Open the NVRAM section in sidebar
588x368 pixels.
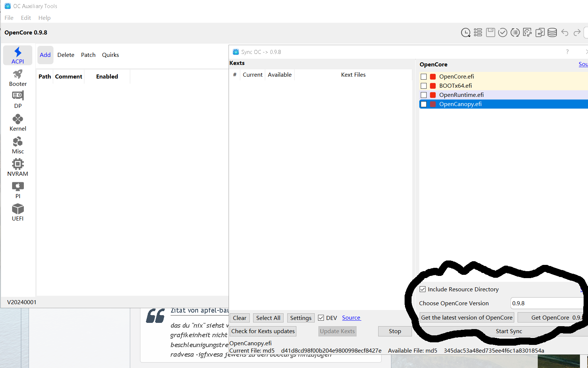click(18, 168)
